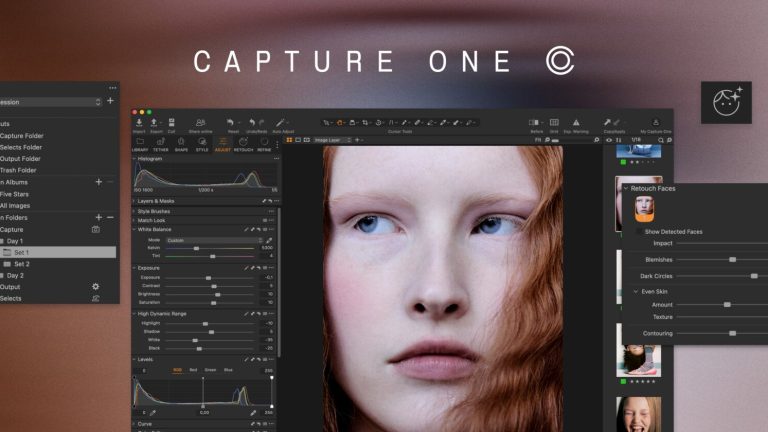Collapse the High Dynamic Range panel
768x432 pixels.
(x=134, y=313)
